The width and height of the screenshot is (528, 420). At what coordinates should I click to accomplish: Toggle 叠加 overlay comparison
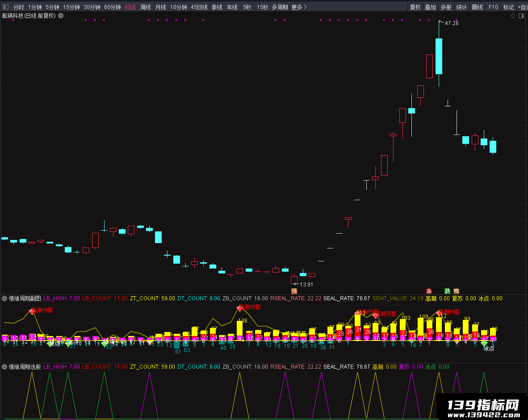click(430, 7)
